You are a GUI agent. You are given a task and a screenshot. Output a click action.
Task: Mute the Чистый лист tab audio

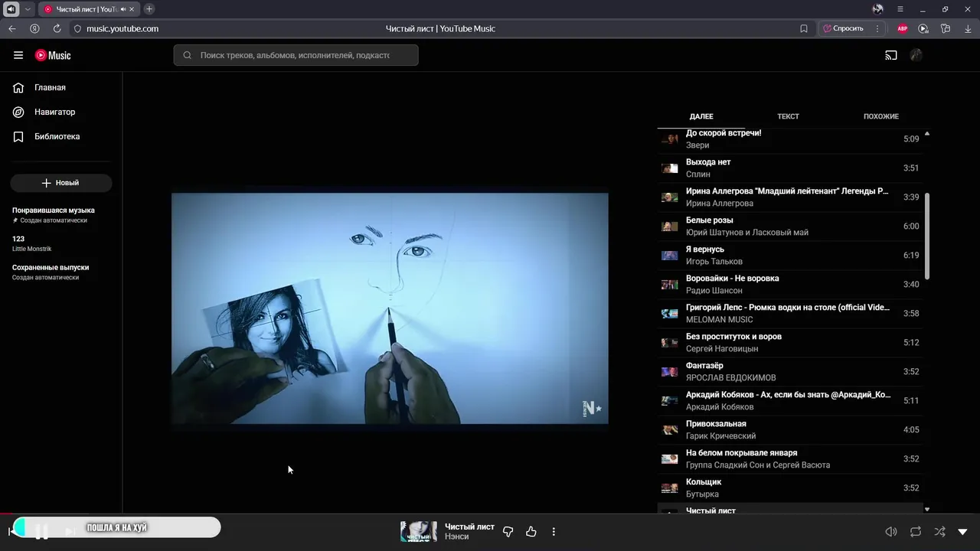tap(123, 9)
